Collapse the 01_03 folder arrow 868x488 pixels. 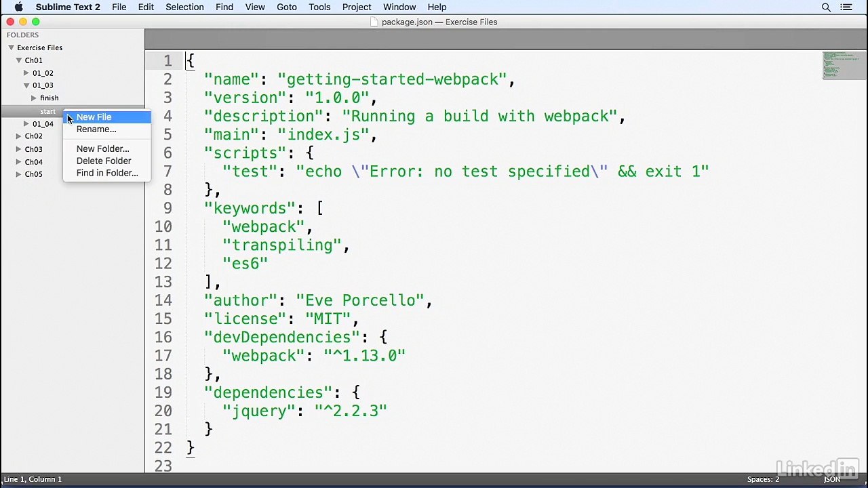tap(26, 85)
